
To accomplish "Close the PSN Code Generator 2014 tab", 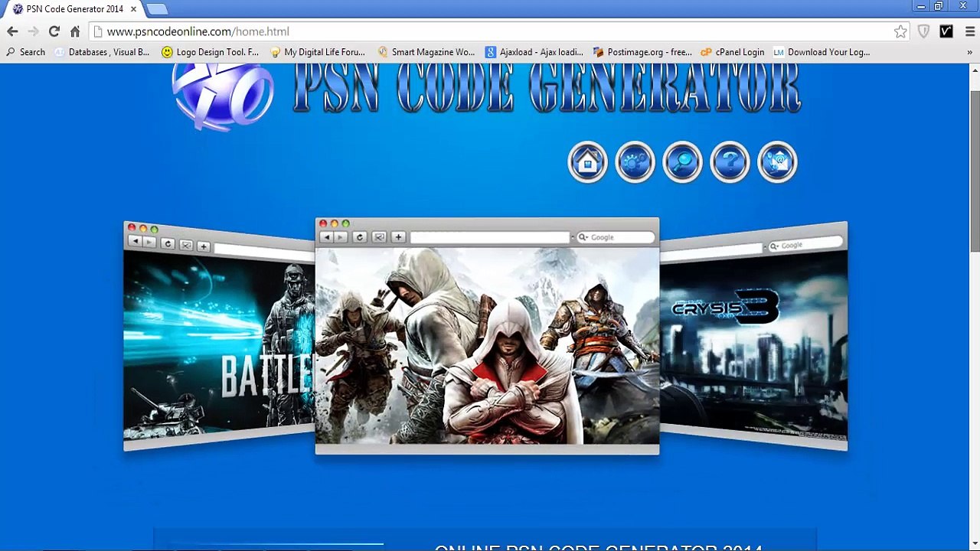I will point(133,9).
